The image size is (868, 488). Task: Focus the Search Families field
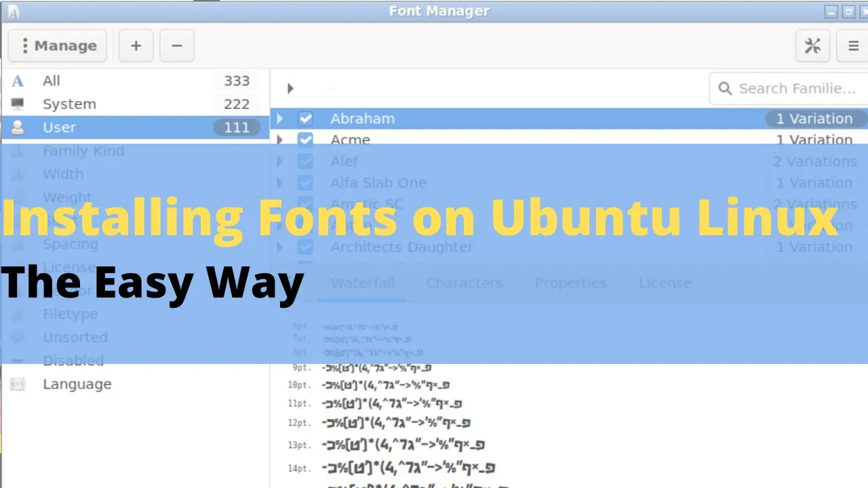tap(789, 89)
